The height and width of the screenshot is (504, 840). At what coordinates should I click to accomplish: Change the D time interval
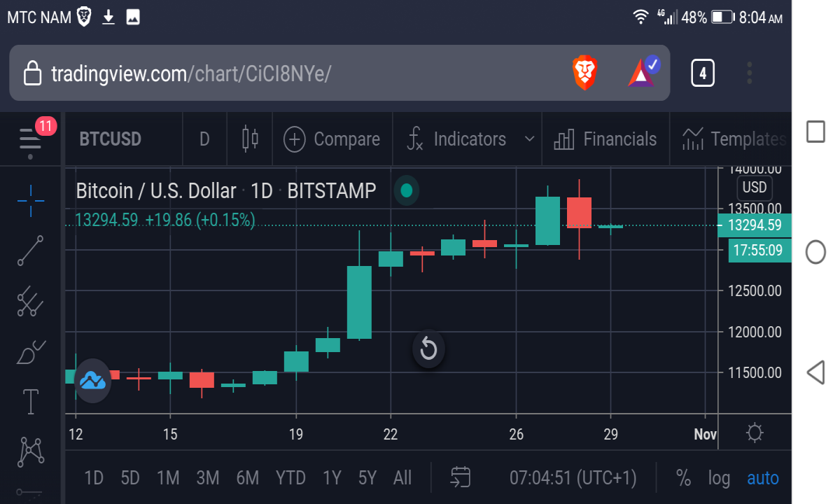[x=204, y=139]
